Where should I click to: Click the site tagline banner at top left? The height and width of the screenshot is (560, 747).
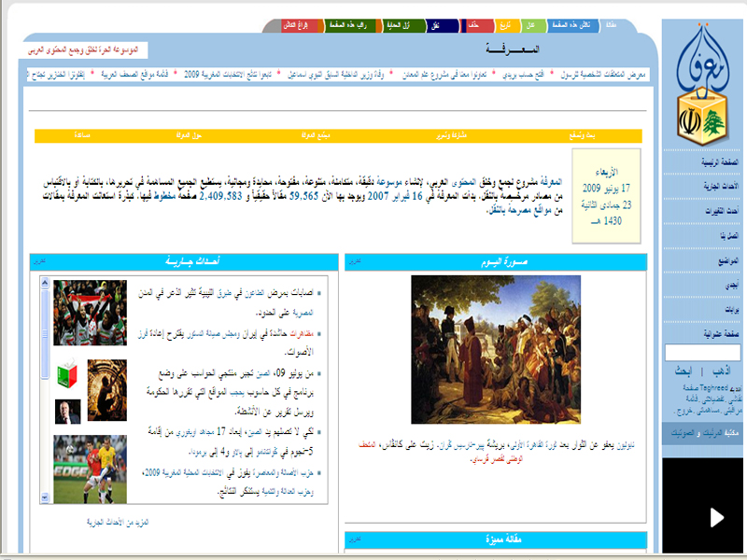click(83, 49)
